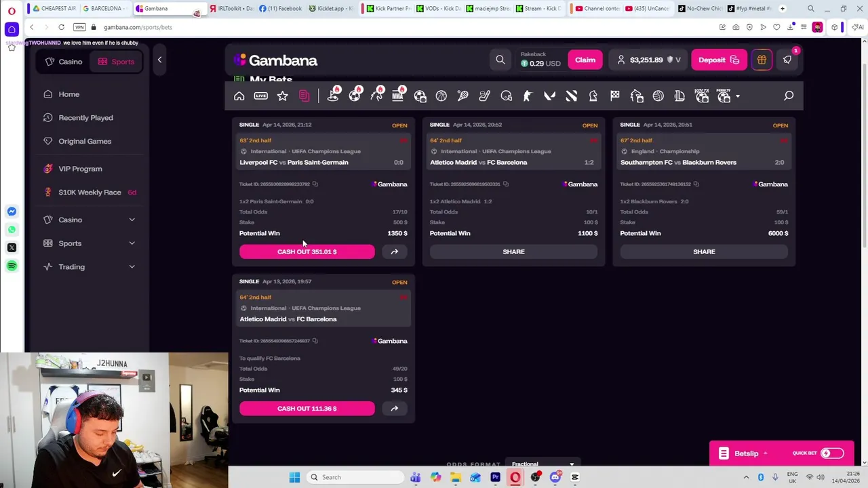Viewport: 868px width, 488px height.
Task: Click the Deposit button
Action: coord(718,60)
